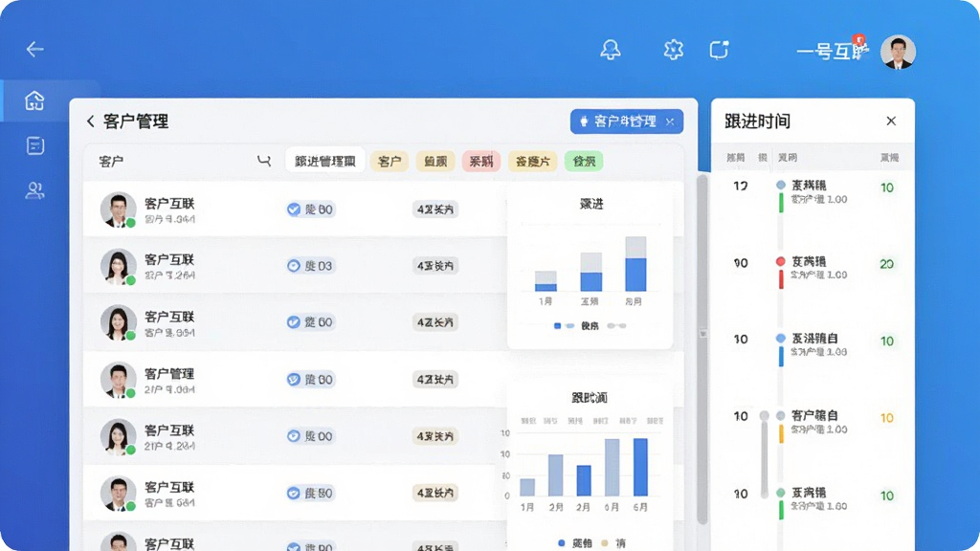Open the user avatar in the top bar

click(x=898, y=52)
